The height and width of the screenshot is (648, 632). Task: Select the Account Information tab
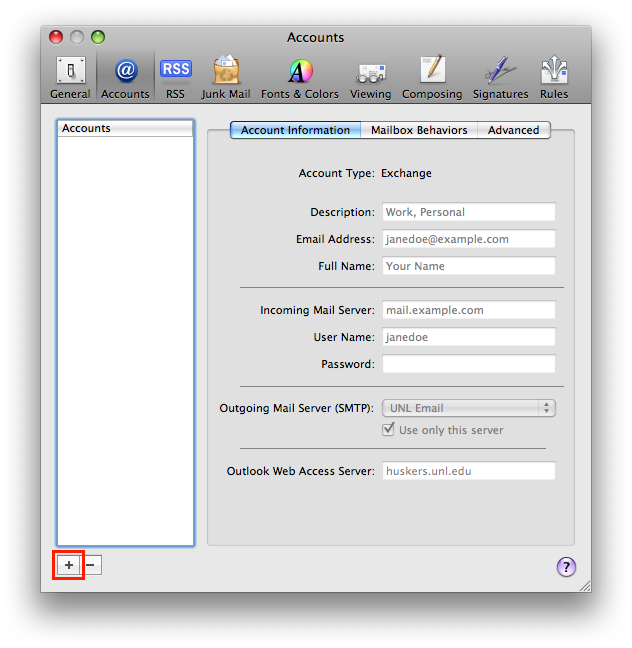point(295,130)
